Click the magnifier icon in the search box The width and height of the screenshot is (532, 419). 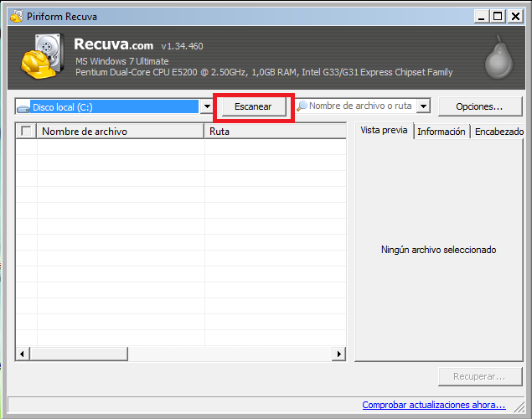pyautogui.click(x=302, y=106)
